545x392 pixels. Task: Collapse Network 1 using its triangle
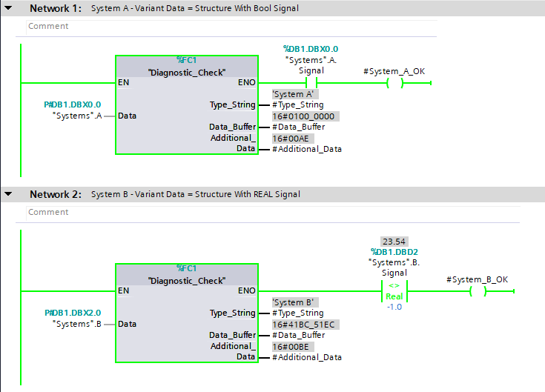[8, 9]
